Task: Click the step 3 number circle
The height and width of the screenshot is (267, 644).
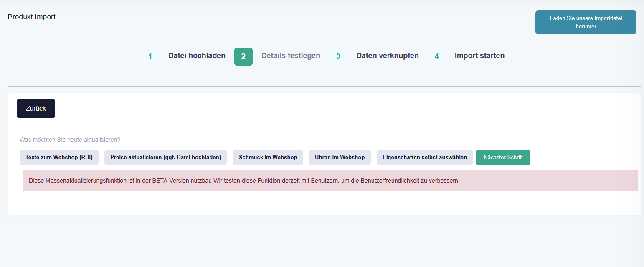Action: coord(338,56)
